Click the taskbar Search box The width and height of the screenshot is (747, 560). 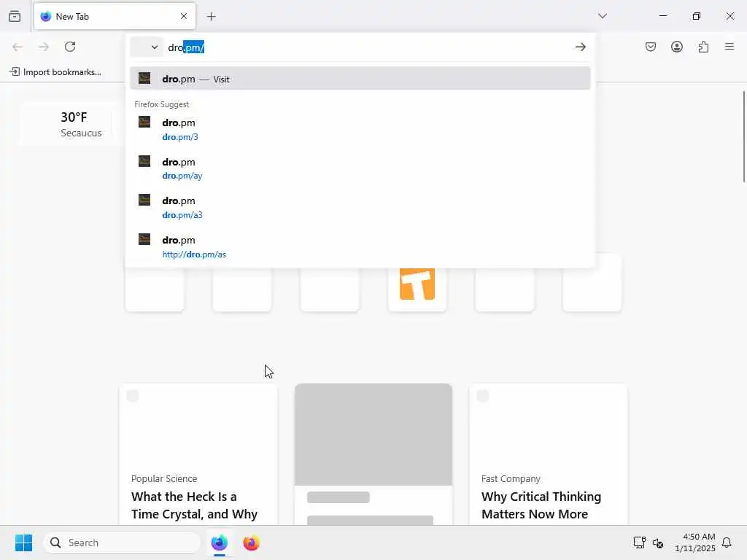122,542
